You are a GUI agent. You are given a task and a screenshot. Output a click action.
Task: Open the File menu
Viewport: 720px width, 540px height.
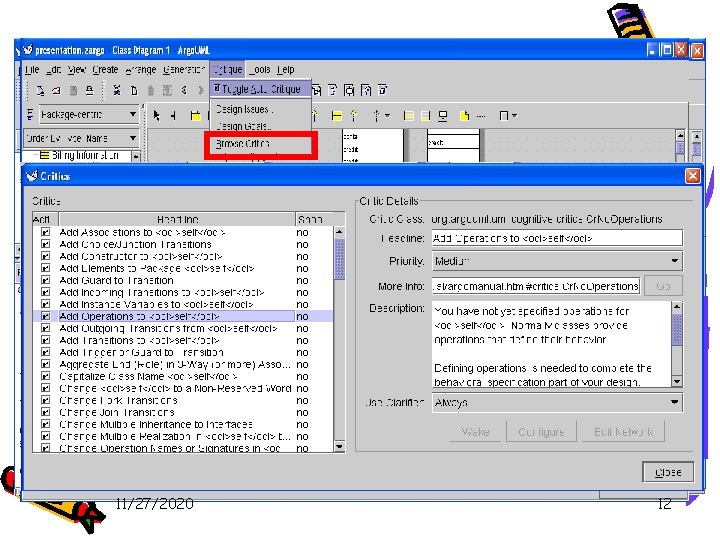pos(32,70)
